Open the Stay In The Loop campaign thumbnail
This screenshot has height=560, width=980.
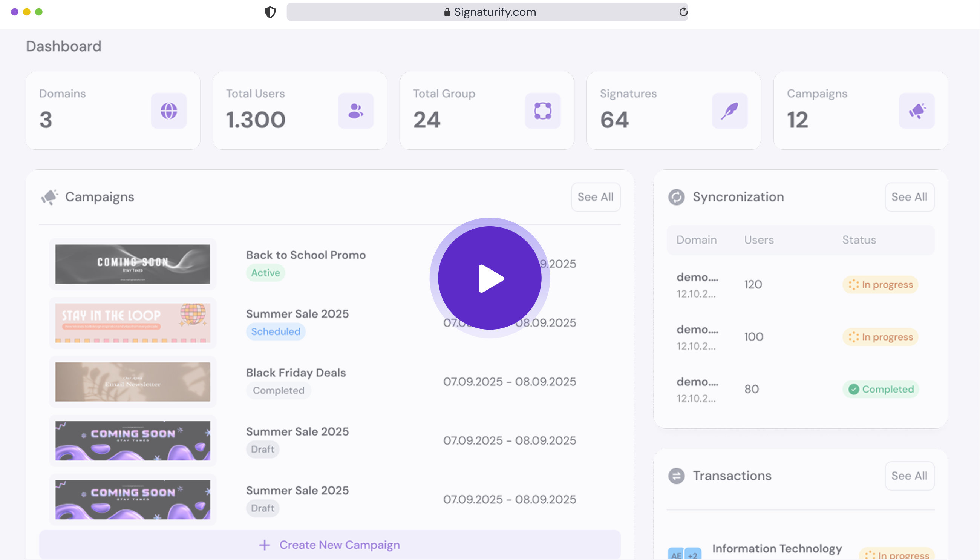point(132,323)
